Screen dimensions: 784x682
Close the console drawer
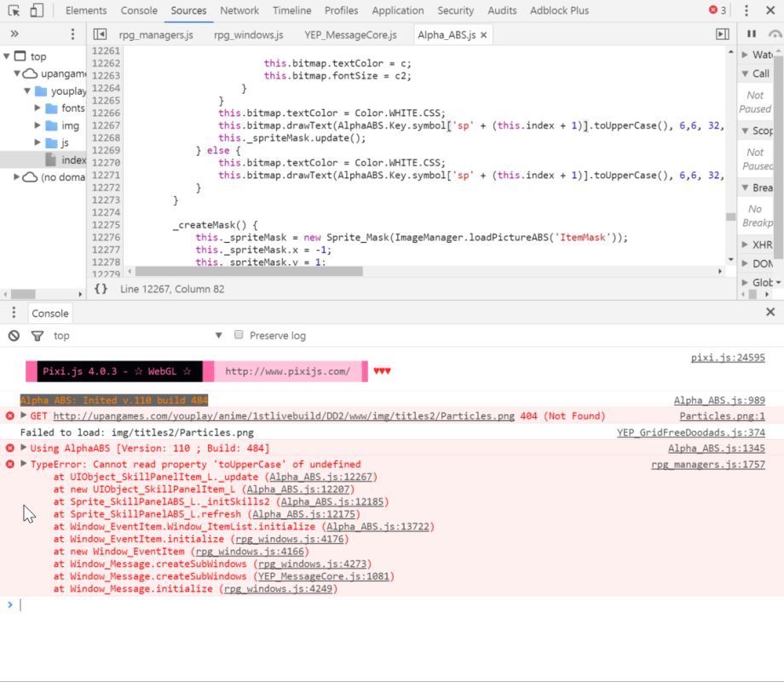(770, 312)
